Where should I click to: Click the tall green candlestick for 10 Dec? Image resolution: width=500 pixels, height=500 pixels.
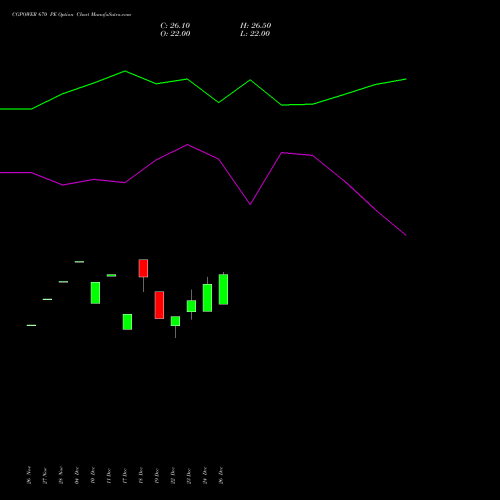point(95,293)
